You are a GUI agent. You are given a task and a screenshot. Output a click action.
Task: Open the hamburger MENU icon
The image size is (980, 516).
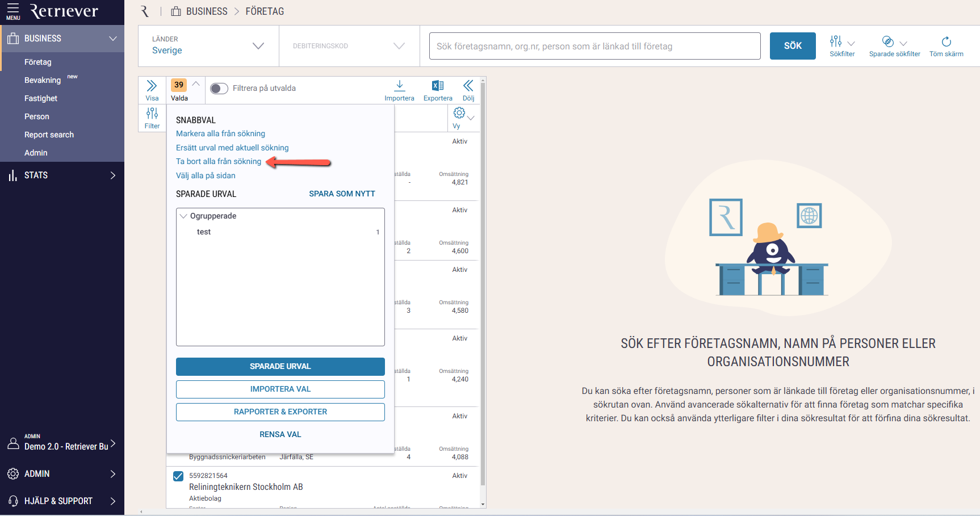(13, 11)
